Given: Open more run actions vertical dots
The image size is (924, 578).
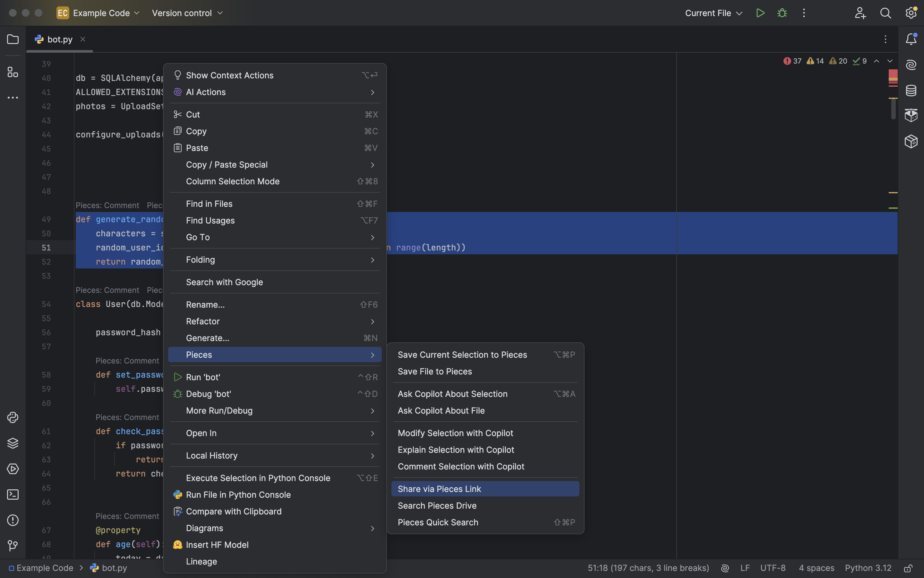Looking at the screenshot, I should [x=804, y=13].
